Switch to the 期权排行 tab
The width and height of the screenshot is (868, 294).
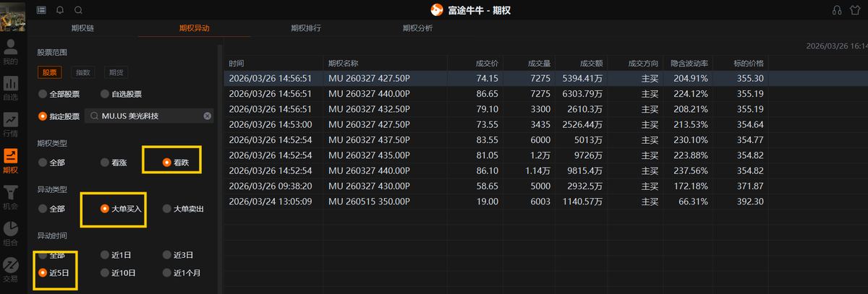306,28
